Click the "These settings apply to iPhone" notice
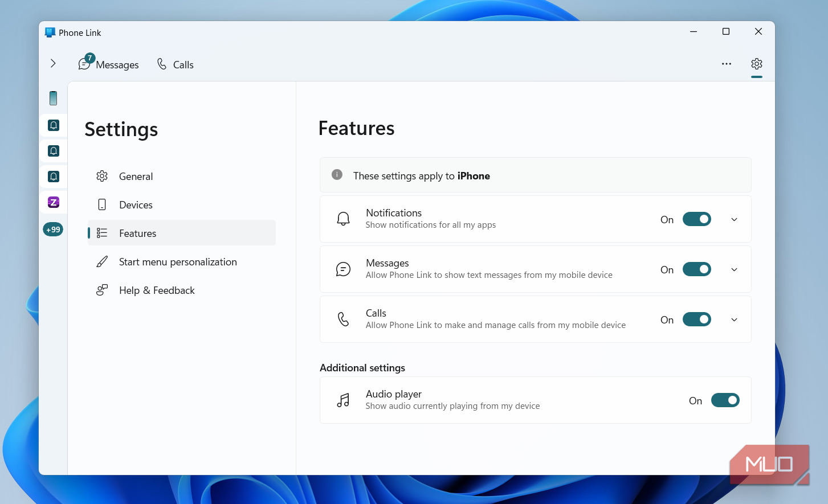 click(535, 175)
